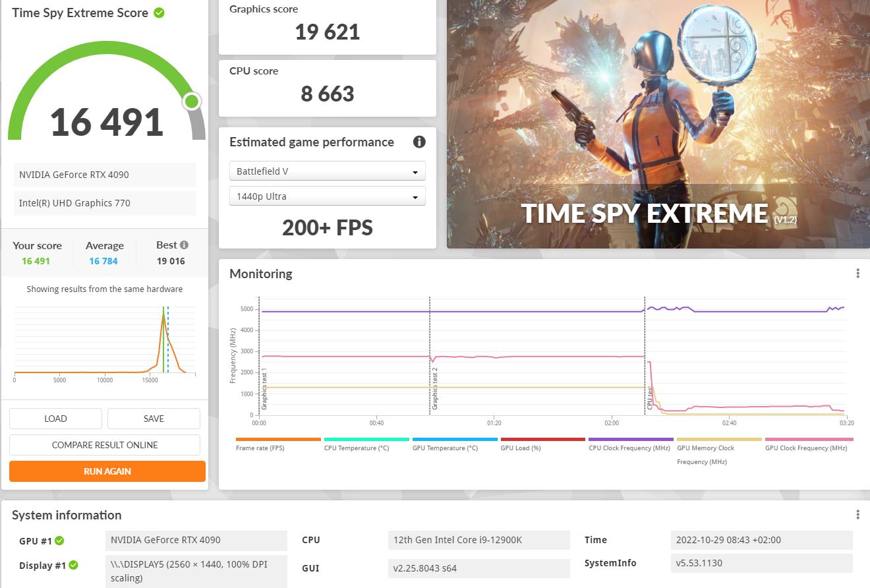Viewport: 870px width, 588px height.
Task: Click the CPU score value 8 663
Action: tap(328, 94)
